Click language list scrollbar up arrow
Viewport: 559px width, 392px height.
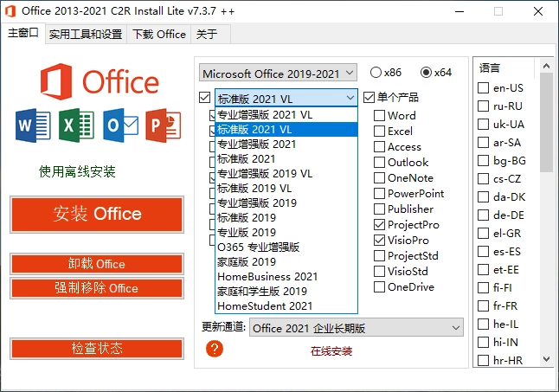click(546, 66)
